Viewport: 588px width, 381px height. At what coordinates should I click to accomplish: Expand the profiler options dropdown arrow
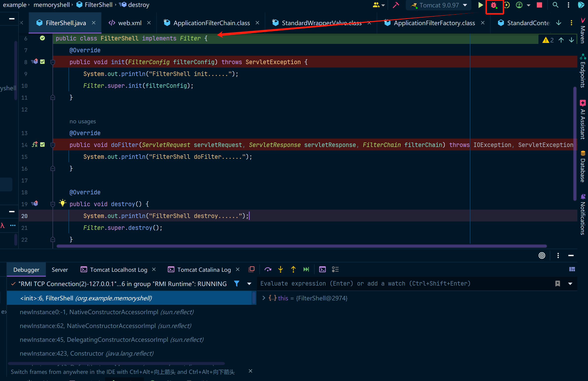(528, 5)
